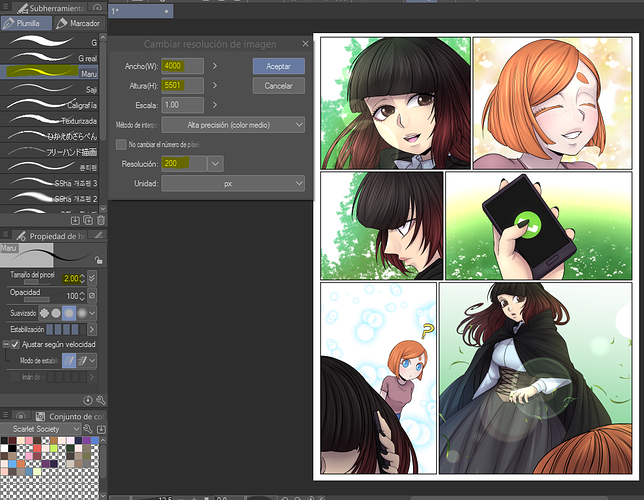The image size is (644, 500).
Task: Open the tool property wrench settings icon
Action: [x=101, y=399]
